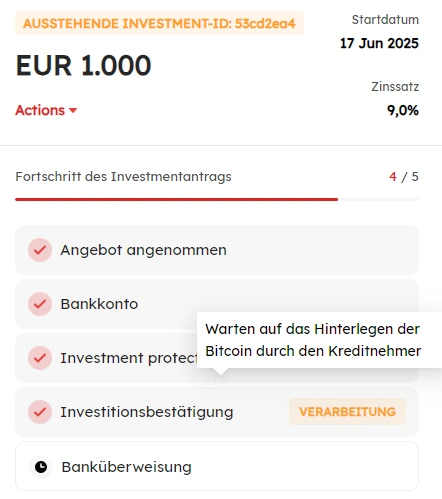Click the Startdatum 17 Jun 2025 value
Viewport: 442px width, 499px height.
coord(379,43)
